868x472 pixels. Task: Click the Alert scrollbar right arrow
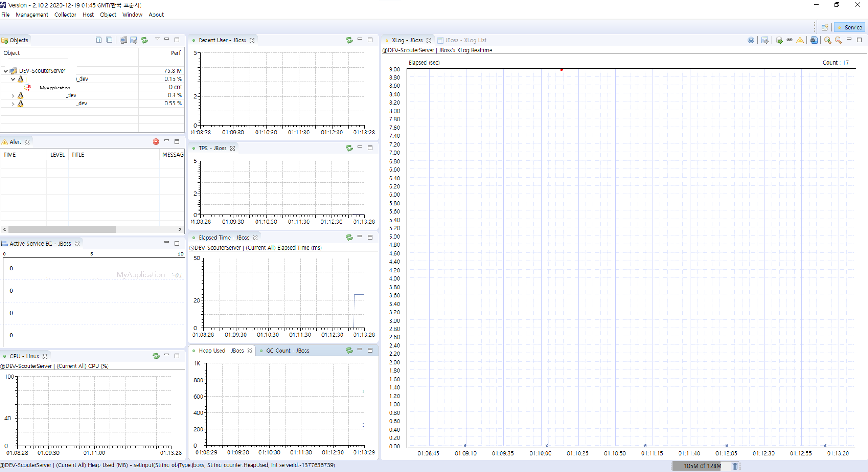coord(180,230)
